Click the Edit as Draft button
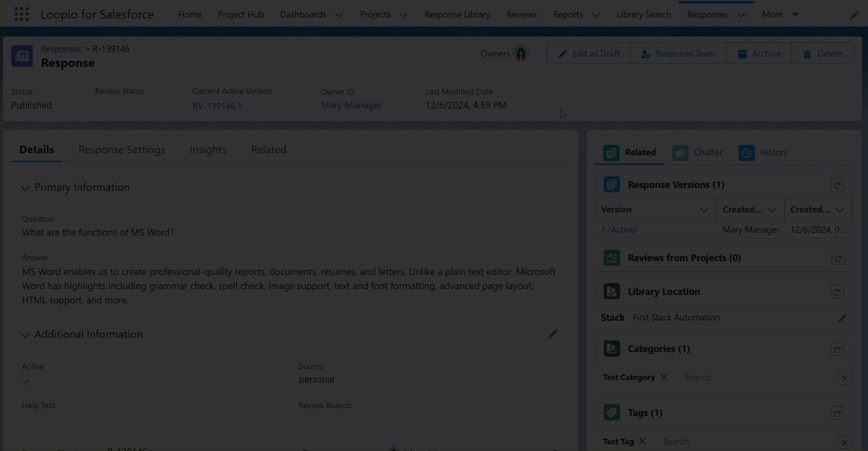Viewport: 868px width, 451px height. (x=588, y=54)
